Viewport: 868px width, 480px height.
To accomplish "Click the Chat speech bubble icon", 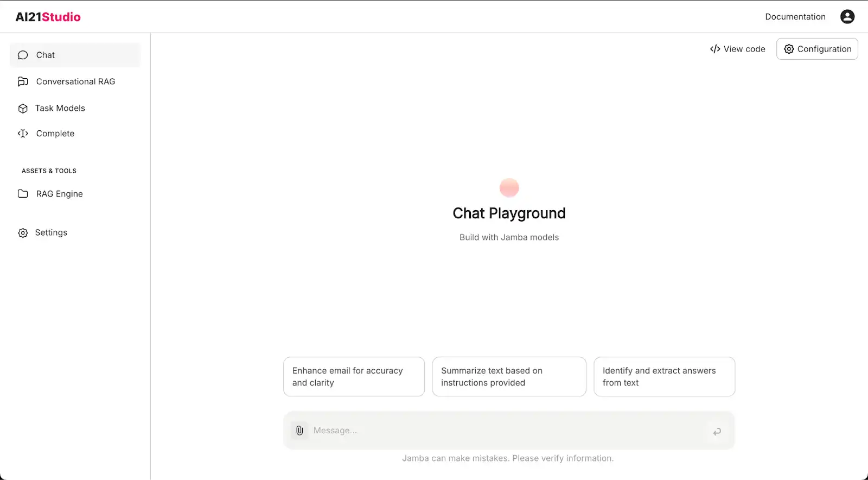I will point(23,55).
